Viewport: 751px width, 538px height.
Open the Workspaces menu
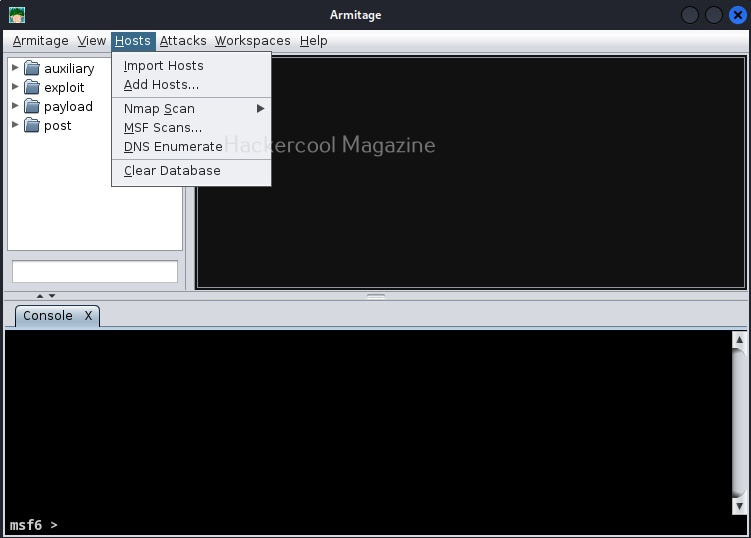tap(252, 41)
